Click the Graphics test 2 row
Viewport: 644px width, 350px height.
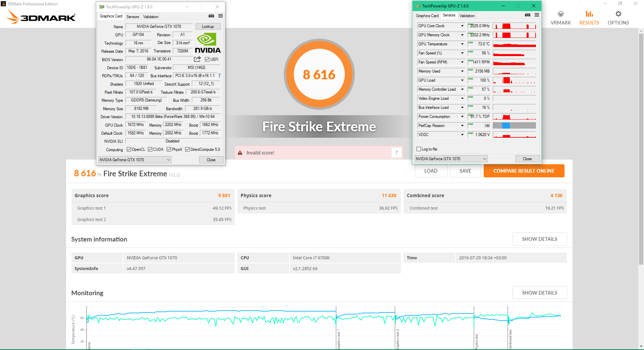click(x=153, y=219)
